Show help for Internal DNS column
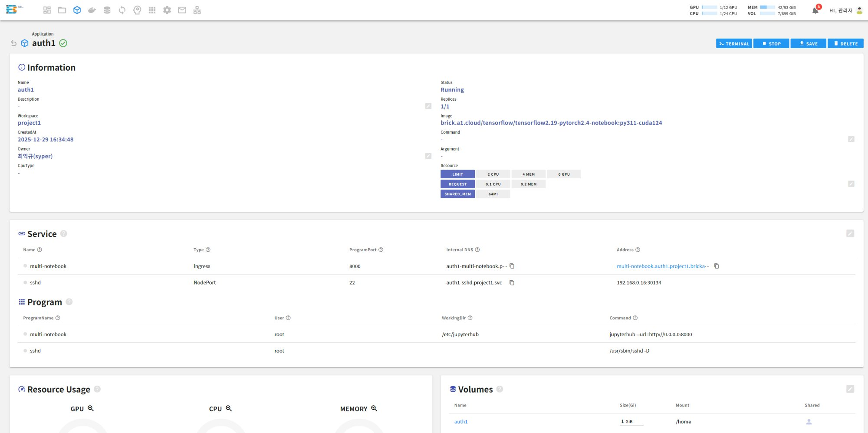Image resolution: width=868 pixels, height=433 pixels. tap(477, 249)
